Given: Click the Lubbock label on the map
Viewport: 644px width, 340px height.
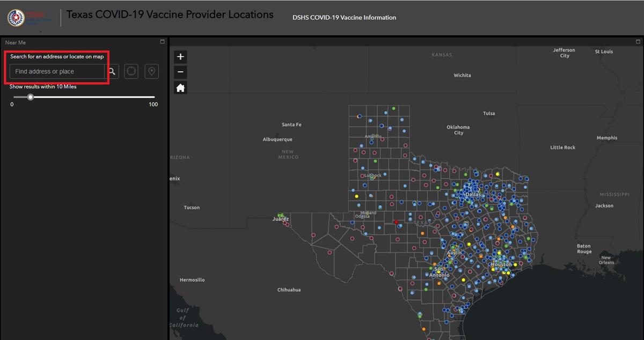Looking at the screenshot, I should pos(372,175).
